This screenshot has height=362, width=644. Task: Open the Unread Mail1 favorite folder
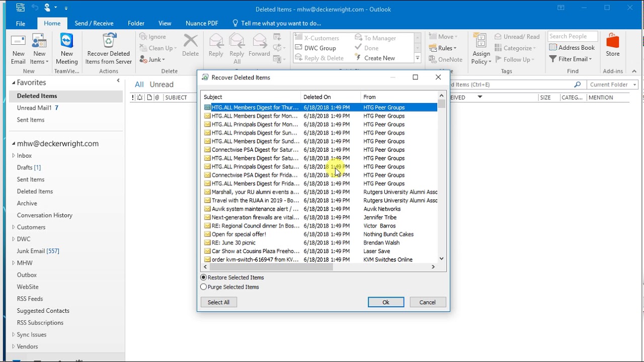[38, 108]
